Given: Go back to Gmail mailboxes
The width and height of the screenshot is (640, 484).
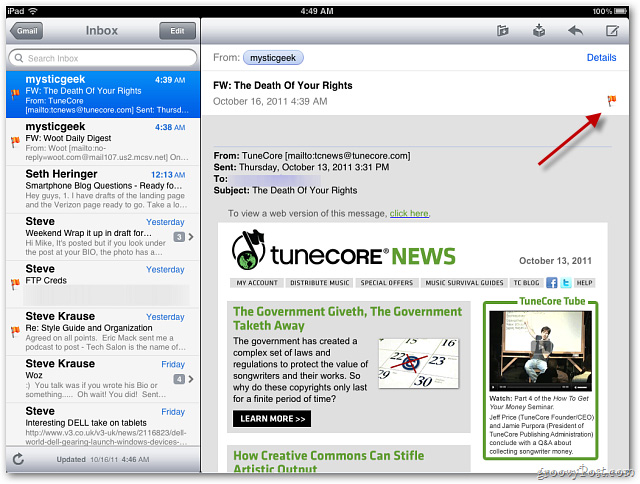Looking at the screenshot, I should click(27, 31).
